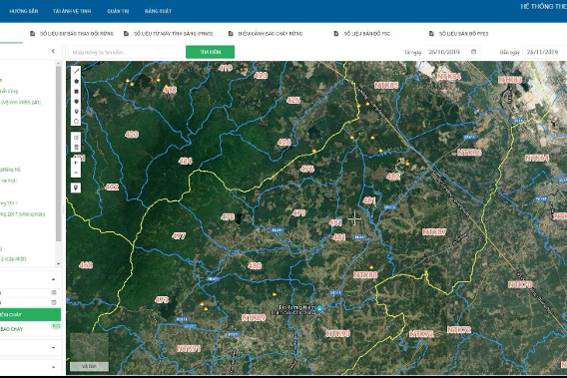Image resolution: width=567 pixels, height=378 pixels.
Task: Zoom in on the map
Action: [x=76, y=163]
